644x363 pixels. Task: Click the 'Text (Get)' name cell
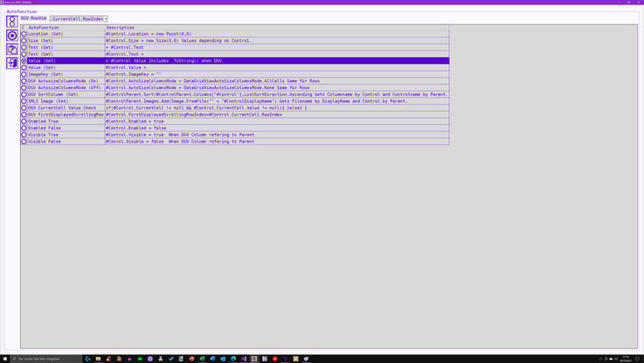point(66,47)
